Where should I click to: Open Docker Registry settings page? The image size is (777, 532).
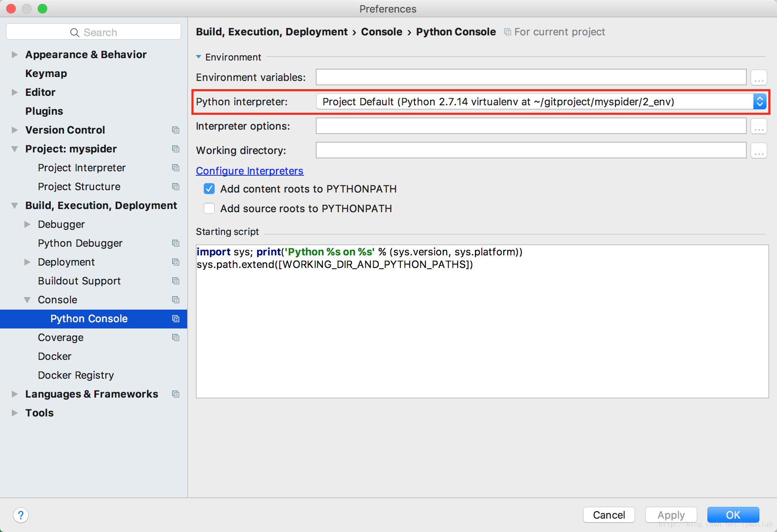76,375
